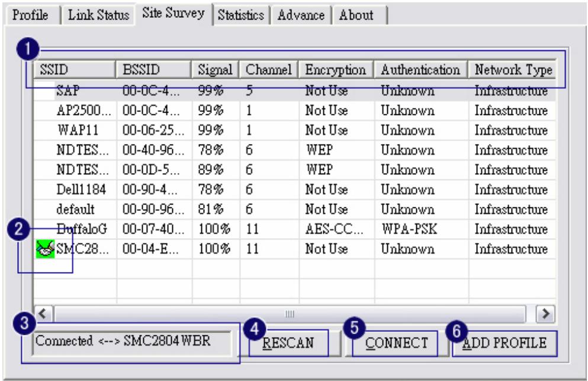The image size is (588, 381).
Task: Open the Statistics tab
Action: [241, 15]
